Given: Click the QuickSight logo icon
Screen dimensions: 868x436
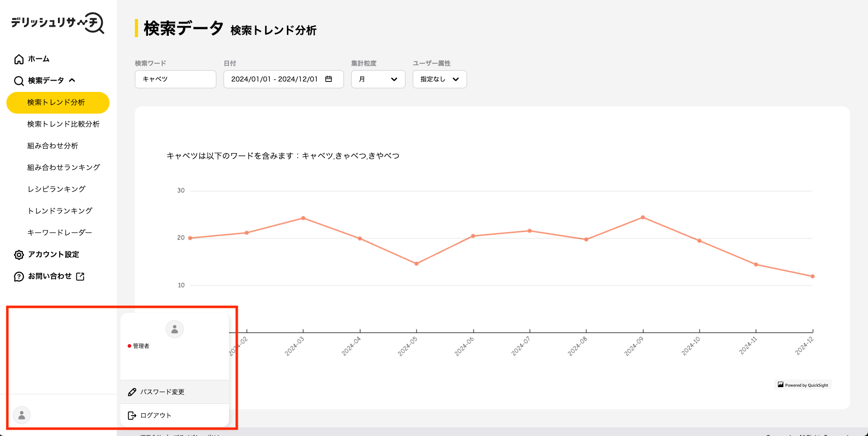Looking at the screenshot, I should pos(781,385).
